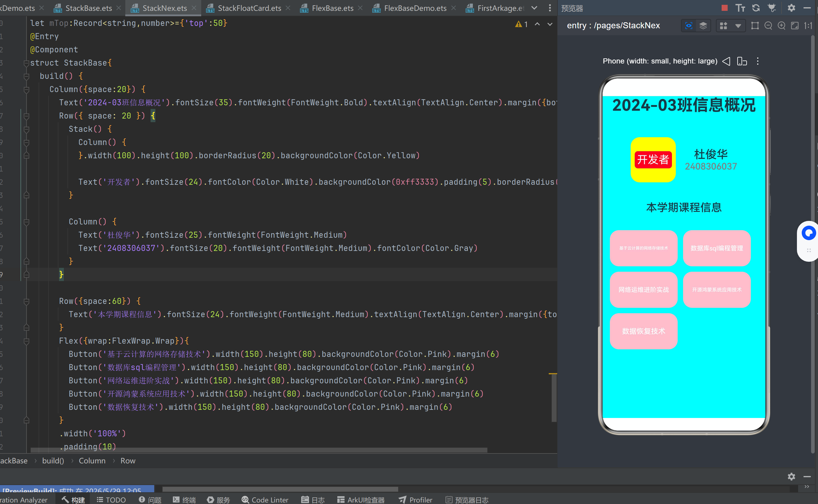Click the warning indicator in editor
Viewport: 818px width, 504px height.
[x=521, y=24]
